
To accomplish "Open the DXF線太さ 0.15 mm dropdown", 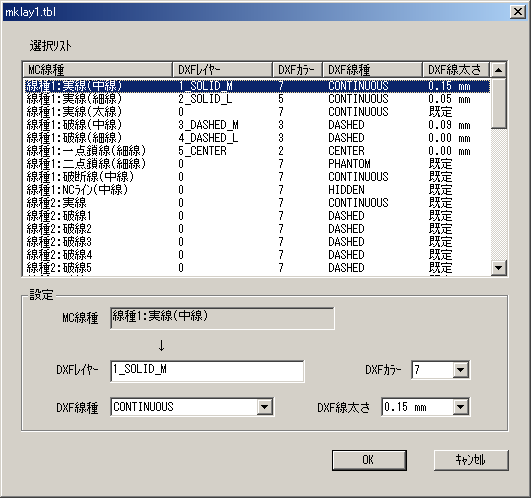I will (461, 407).
